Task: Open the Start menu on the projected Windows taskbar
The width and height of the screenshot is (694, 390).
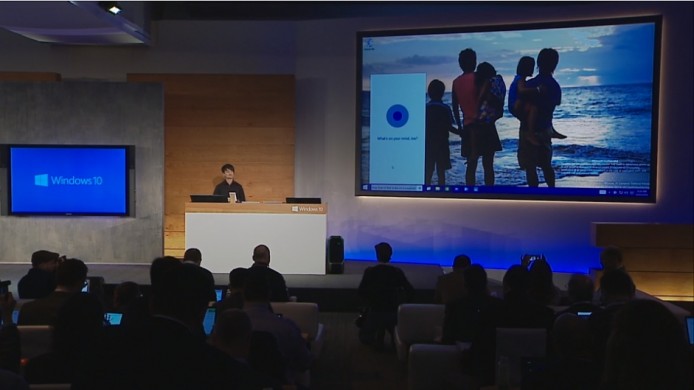Action: pyautogui.click(x=365, y=187)
